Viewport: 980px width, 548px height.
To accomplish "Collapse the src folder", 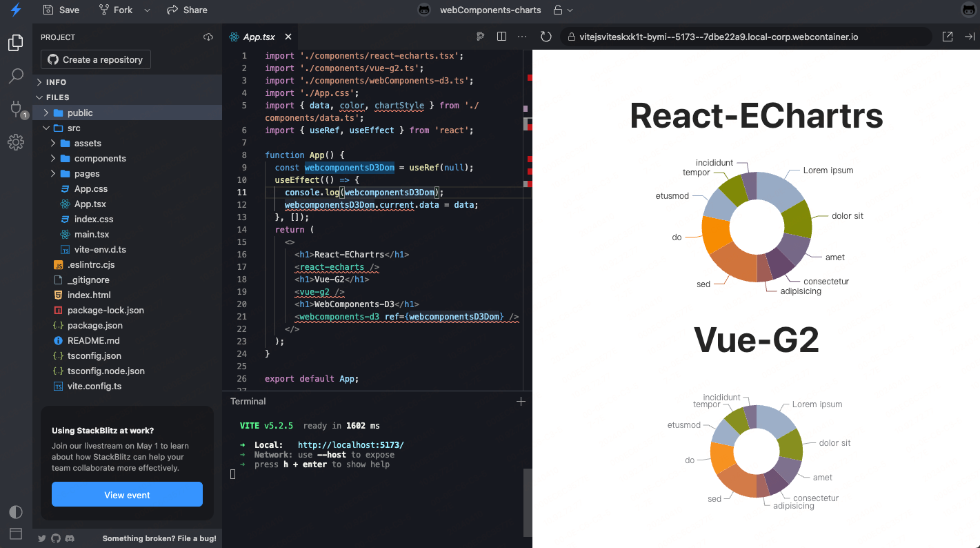I will click(127, 128).
